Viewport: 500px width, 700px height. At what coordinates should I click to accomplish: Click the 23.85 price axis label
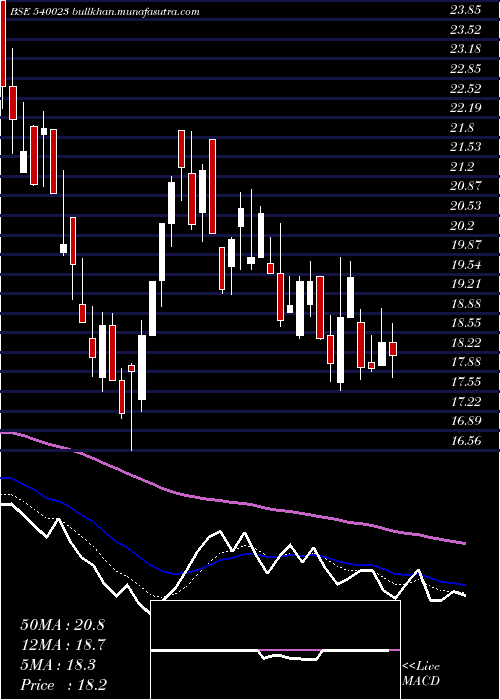pos(466,11)
